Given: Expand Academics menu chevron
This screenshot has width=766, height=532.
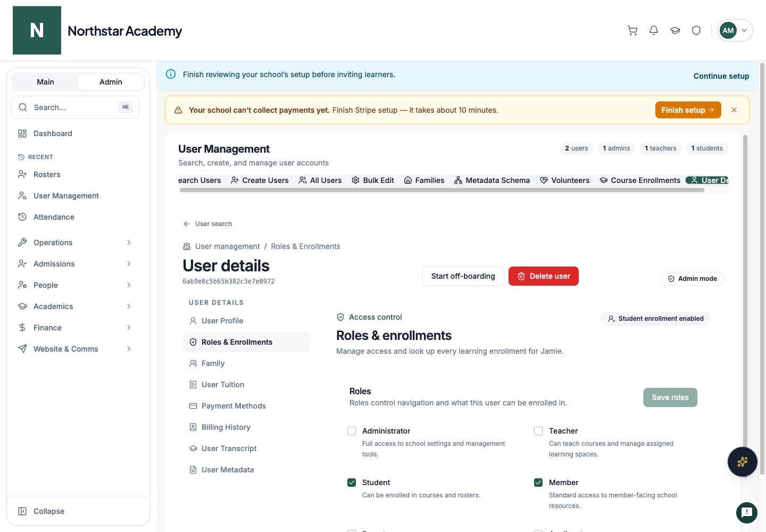Looking at the screenshot, I should [x=129, y=306].
